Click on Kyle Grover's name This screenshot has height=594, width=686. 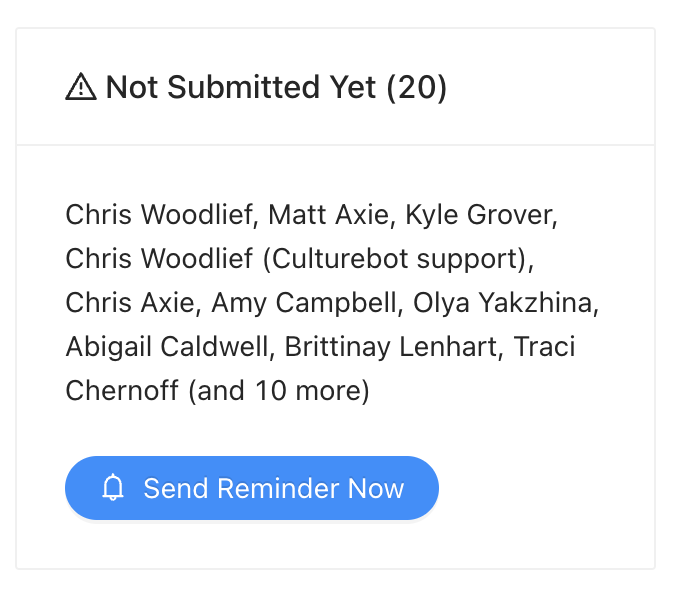click(481, 215)
